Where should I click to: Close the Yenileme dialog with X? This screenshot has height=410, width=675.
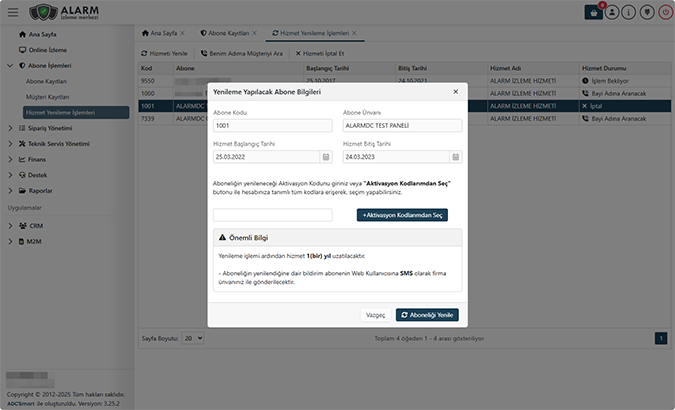click(x=455, y=91)
